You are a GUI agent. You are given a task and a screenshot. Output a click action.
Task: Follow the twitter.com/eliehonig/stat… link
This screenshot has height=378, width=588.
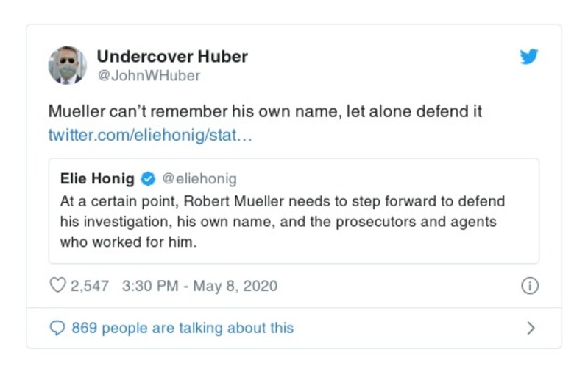click(150, 136)
